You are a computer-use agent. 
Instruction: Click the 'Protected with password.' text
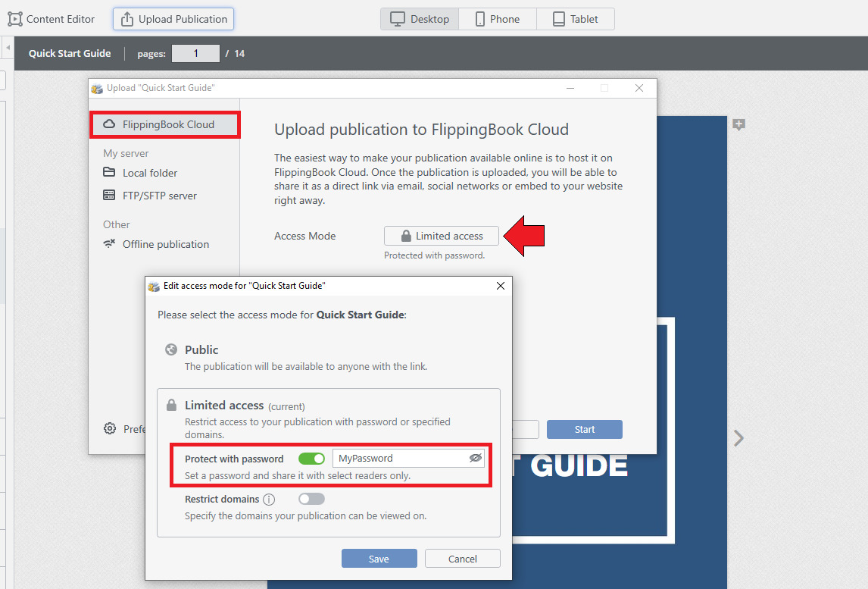click(x=435, y=255)
